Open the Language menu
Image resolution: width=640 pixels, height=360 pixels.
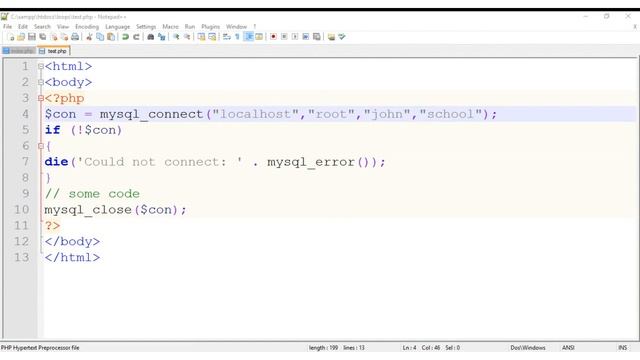[118, 27]
